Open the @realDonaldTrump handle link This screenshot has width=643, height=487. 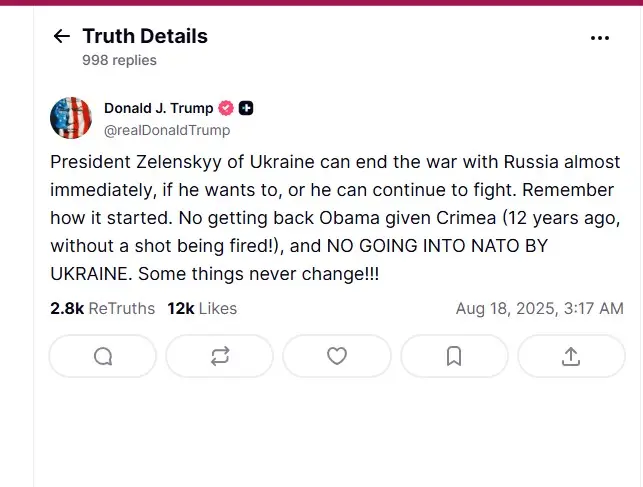[167, 130]
